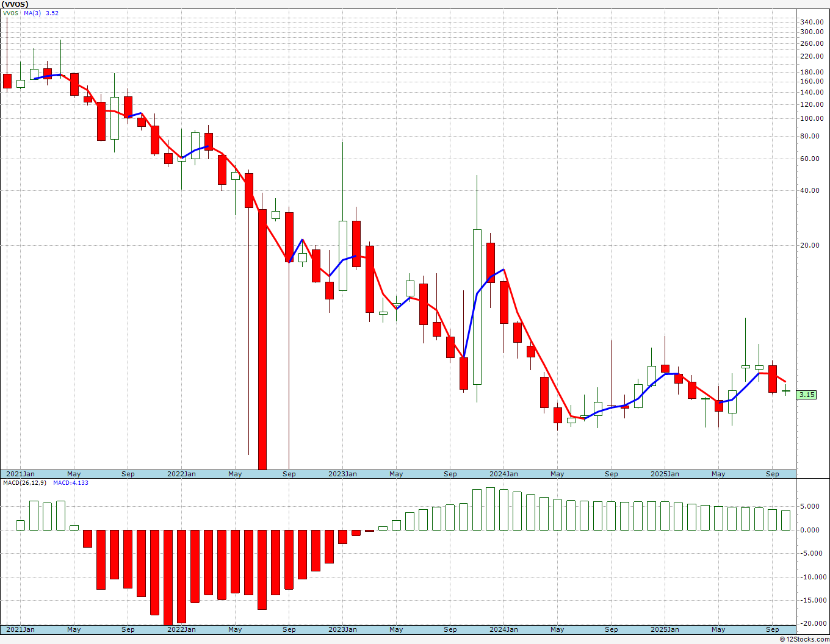The height and width of the screenshot is (644, 830).
Task: Select 2023Jan on the MACD date axis
Action: 342,629
